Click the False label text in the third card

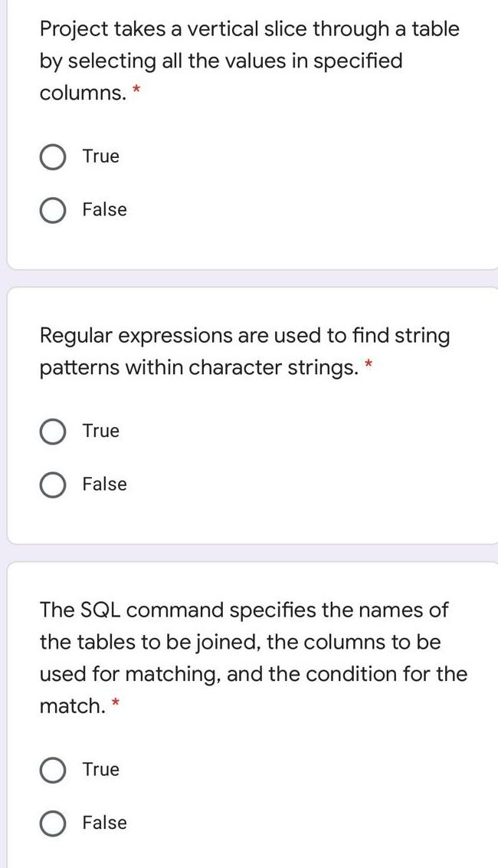point(104,822)
